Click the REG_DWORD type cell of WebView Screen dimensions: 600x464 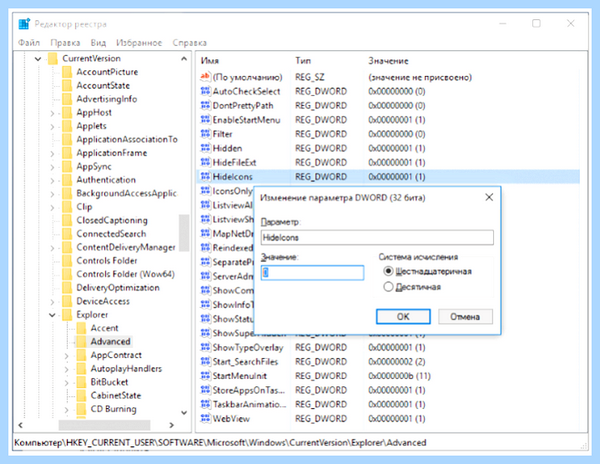(321, 418)
